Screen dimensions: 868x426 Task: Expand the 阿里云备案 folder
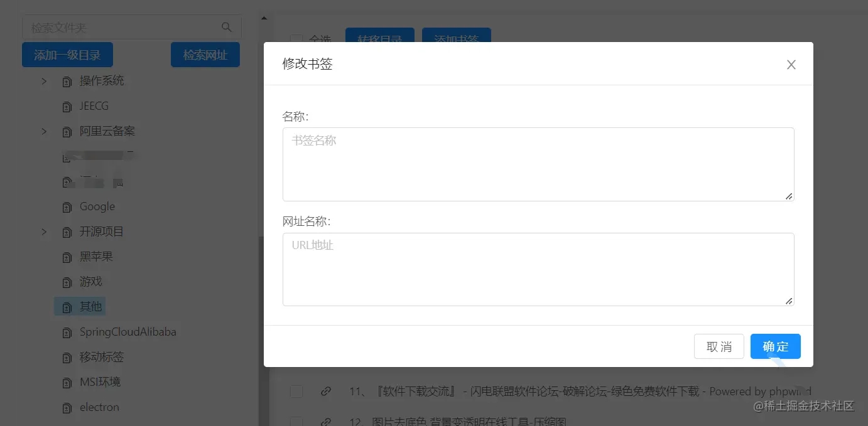click(x=44, y=131)
